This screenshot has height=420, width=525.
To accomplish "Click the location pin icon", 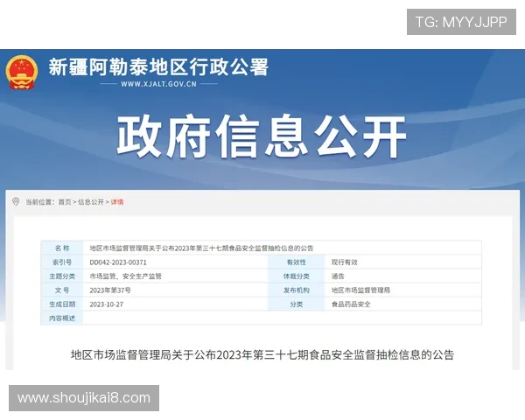I will click(x=16, y=201).
